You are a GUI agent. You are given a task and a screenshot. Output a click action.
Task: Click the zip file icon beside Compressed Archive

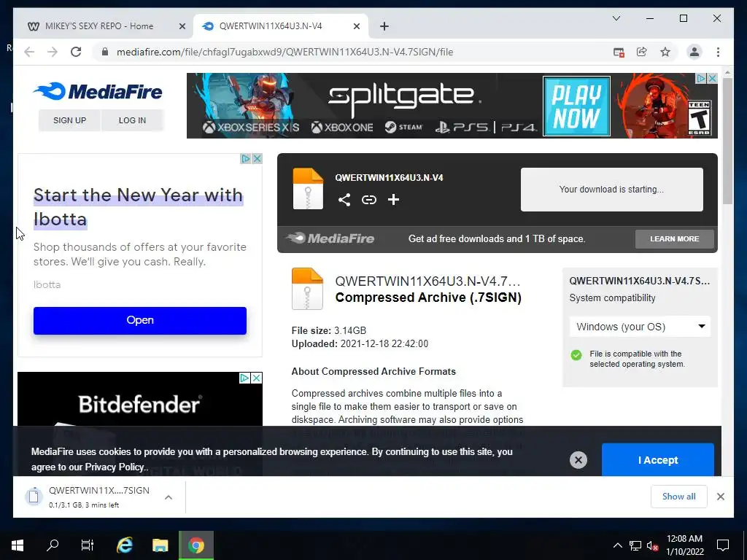tap(307, 289)
